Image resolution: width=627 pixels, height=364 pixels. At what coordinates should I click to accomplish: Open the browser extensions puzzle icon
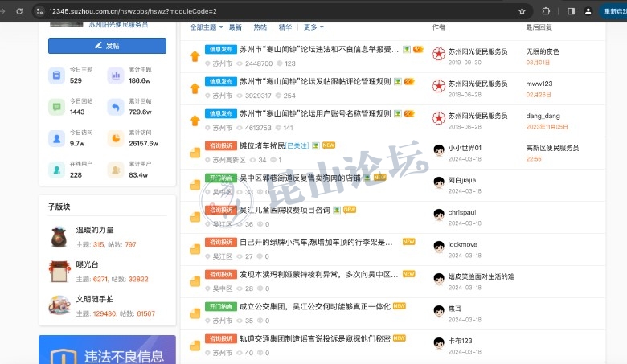(x=547, y=11)
